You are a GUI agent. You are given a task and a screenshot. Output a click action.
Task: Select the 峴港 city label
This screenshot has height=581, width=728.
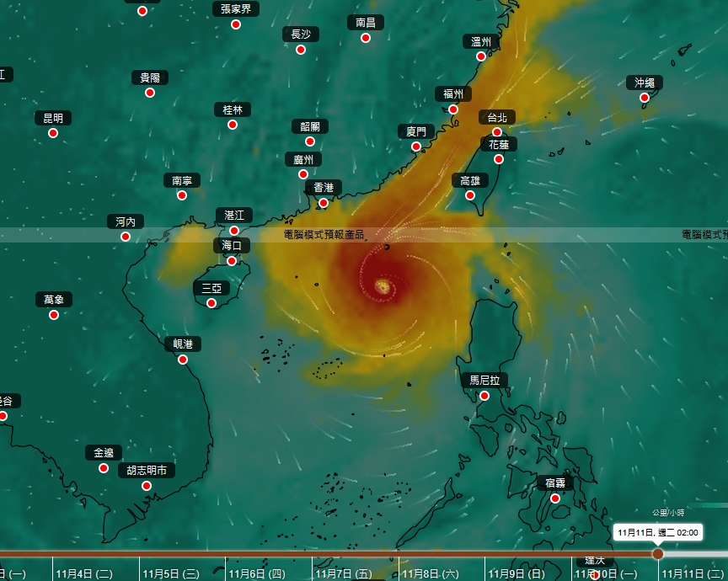coord(183,344)
